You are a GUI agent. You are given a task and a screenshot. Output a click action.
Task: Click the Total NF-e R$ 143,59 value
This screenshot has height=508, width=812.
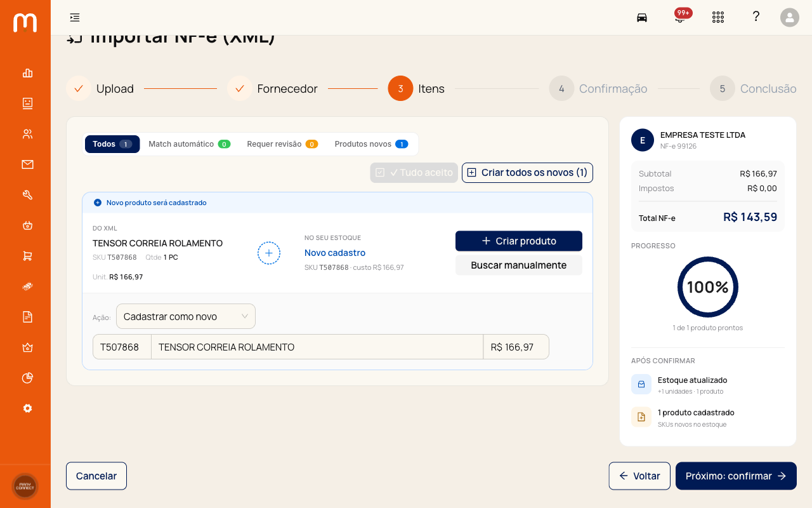pos(750,217)
